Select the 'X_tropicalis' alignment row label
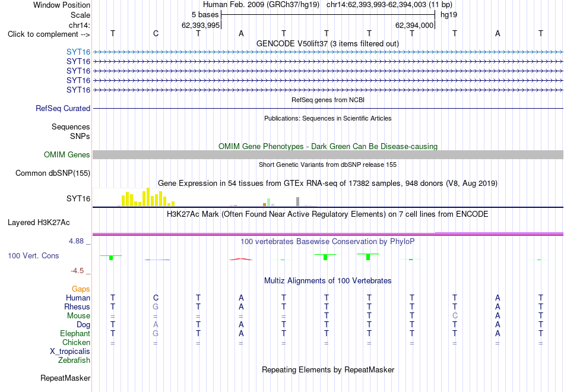Image resolution: width=564 pixels, height=392 pixels. 70,352
